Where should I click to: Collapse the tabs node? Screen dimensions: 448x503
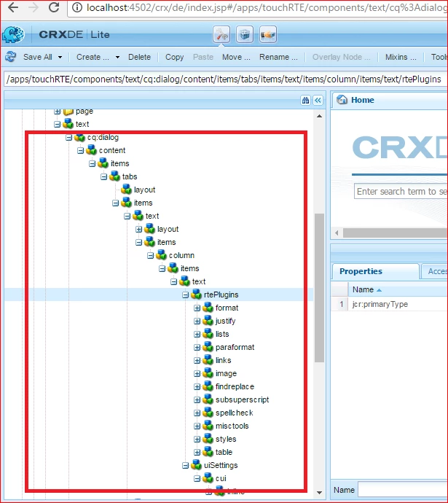point(104,176)
